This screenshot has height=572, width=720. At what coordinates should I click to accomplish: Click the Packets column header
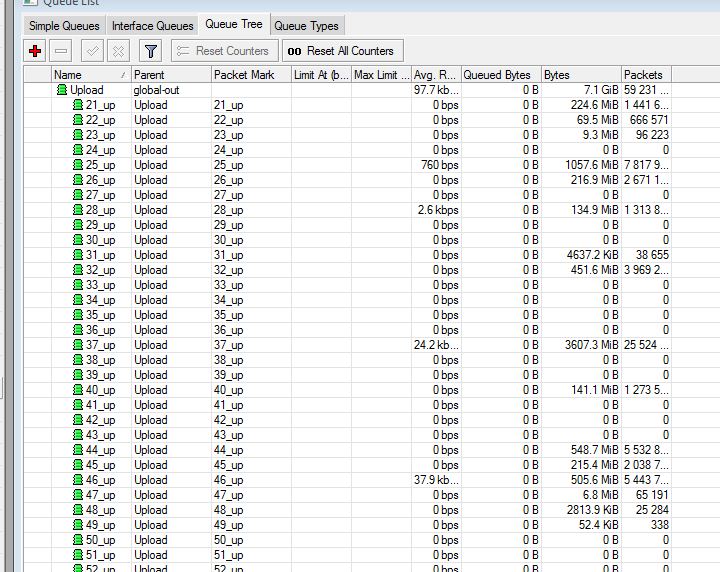(646, 75)
